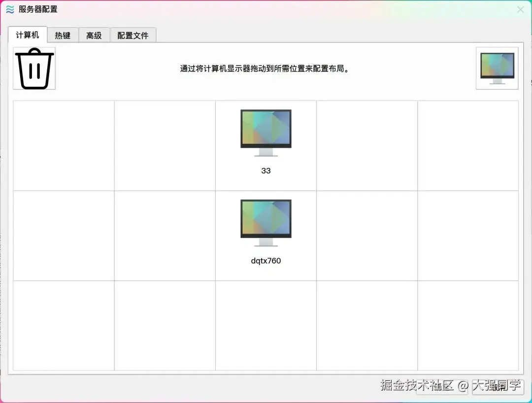The height and width of the screenshot is (403, 532).
Task: Switch to the 配置文件 tab
Action: (x=133, y=35)
